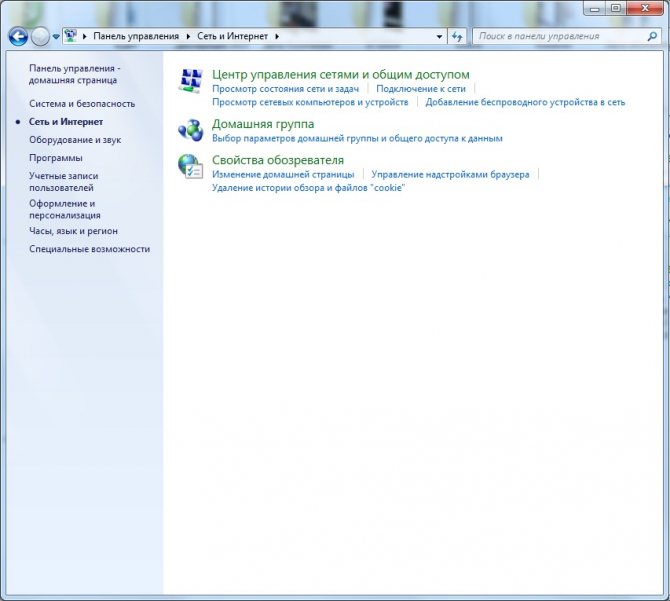The height and width of the screenshot is (601, 670).
Task: Click the Back navigation arrow
Action: point(18,37)
